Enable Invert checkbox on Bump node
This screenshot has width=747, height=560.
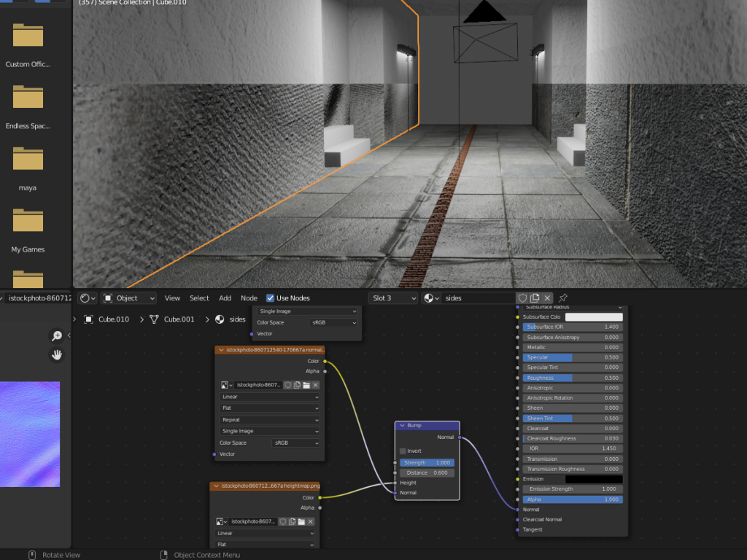pyautogui.click(x=403, y=451)
